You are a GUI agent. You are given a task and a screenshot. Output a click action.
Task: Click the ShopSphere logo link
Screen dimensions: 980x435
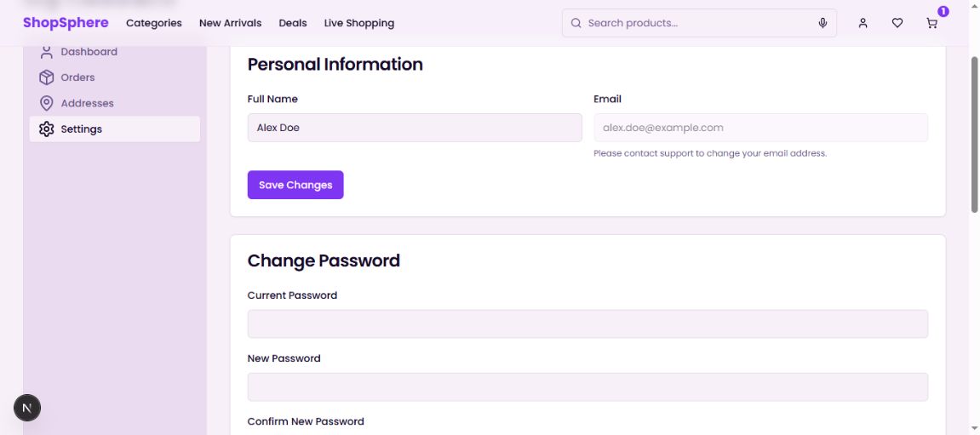(66, 23)
